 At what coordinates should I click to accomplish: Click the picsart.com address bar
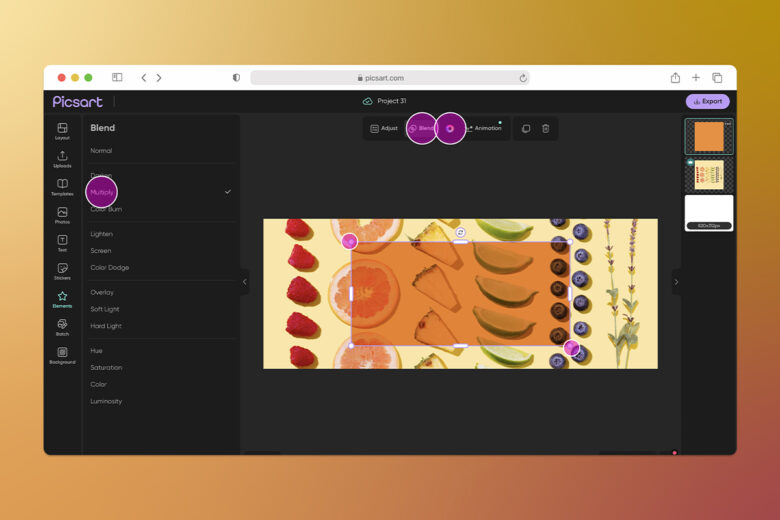390,78
